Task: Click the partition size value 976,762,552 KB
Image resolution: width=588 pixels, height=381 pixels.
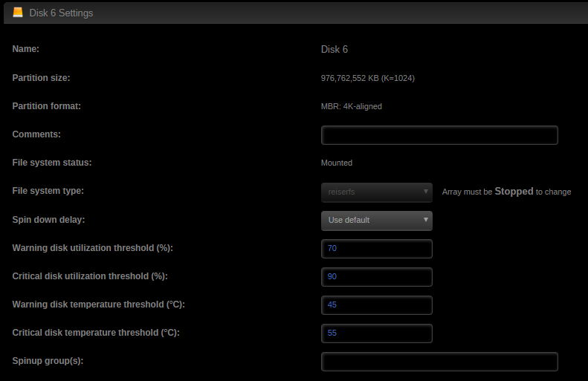Action: point(367,78)
